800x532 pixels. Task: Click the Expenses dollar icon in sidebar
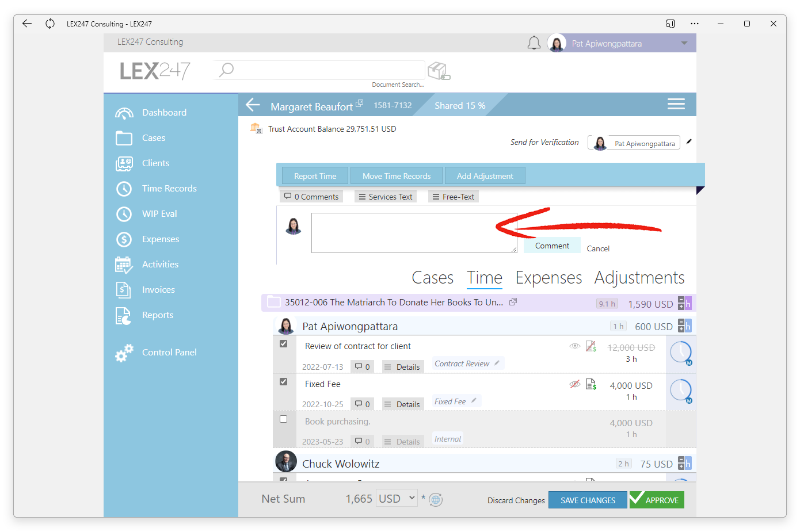point(124,239)
